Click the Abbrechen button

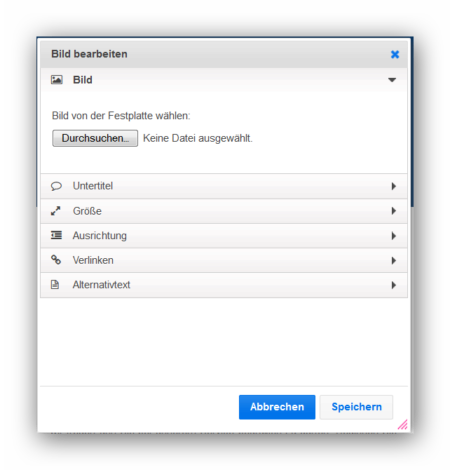point(277,407)
